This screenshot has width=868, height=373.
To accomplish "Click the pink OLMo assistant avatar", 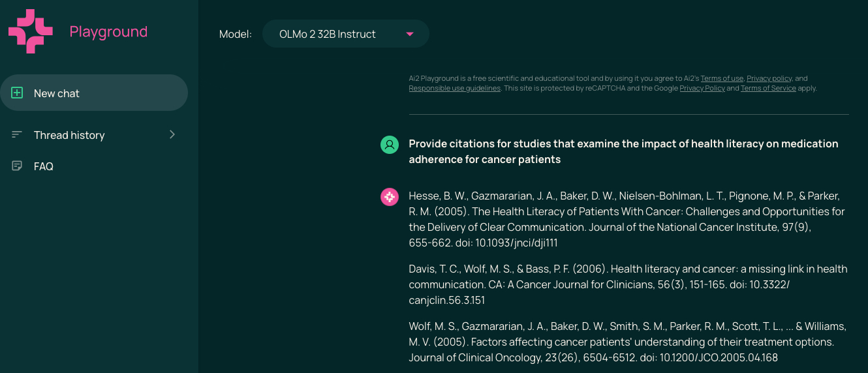I will click(x=390, y=197).
